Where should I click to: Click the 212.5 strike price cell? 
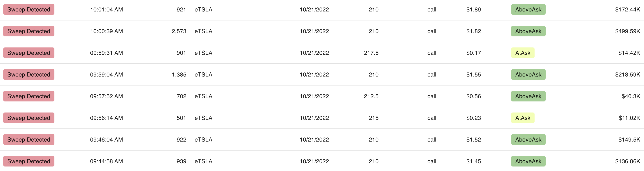[371, 96]
